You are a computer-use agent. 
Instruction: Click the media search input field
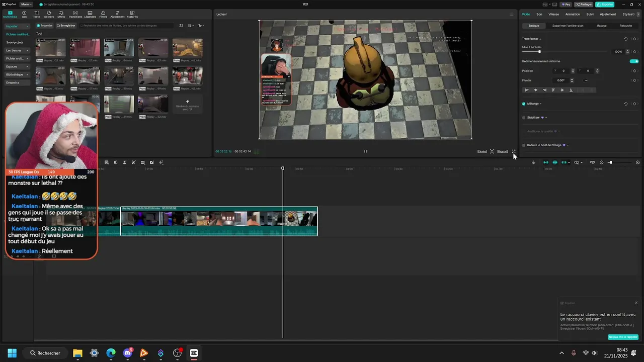click(x=126, y=25)
